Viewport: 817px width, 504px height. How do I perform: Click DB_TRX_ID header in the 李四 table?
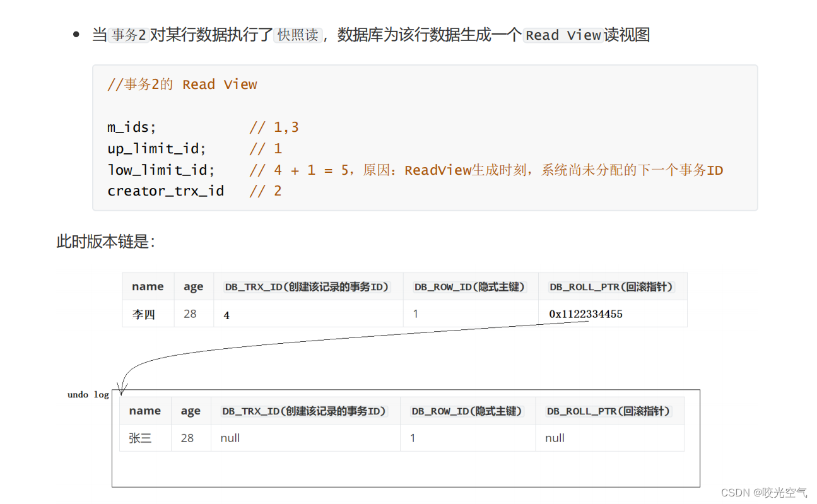308,287
